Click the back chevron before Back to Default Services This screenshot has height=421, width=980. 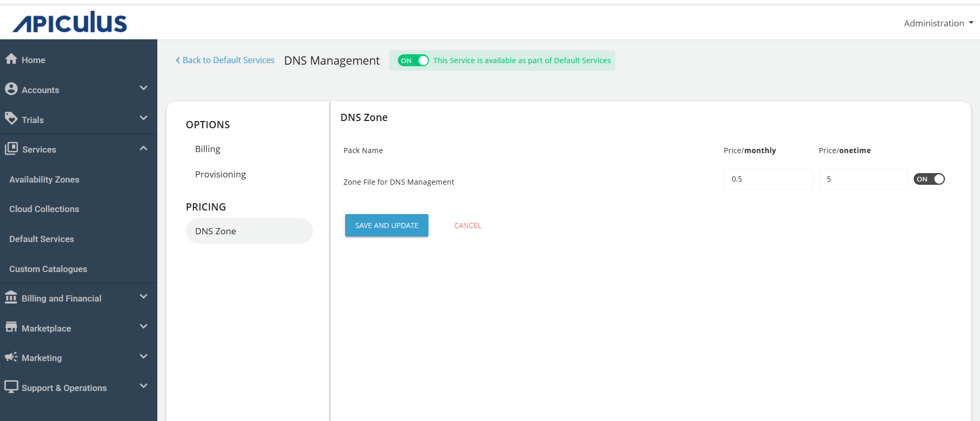point(178,61)
